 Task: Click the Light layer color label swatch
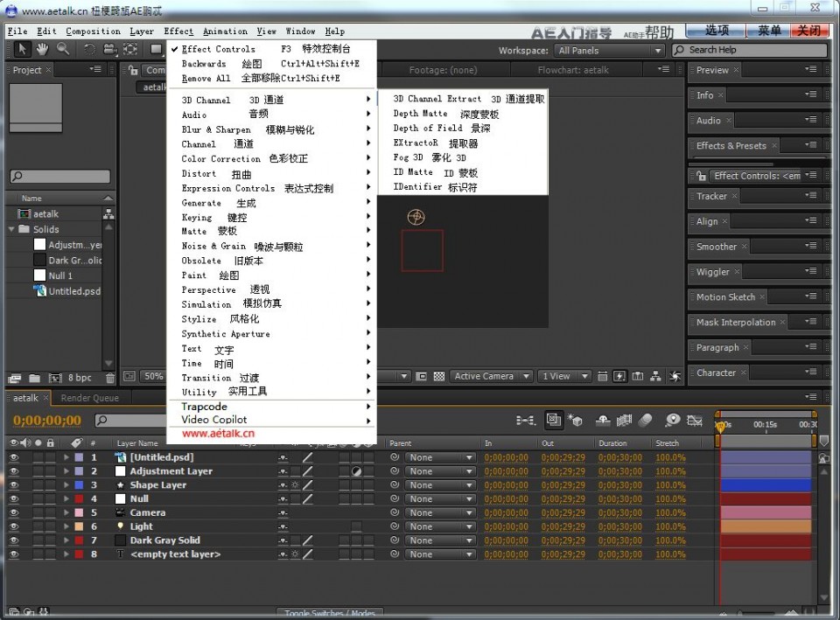pos(79,527)
